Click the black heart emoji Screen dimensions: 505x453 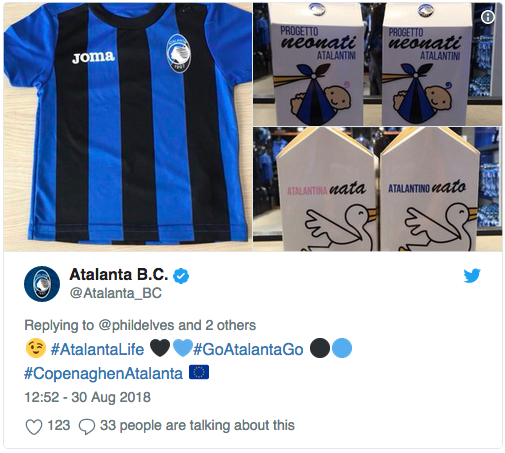tap(160, 348)
